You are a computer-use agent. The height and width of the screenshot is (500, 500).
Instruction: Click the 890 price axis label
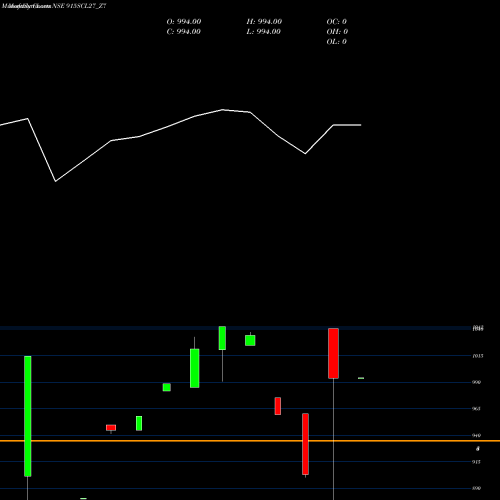476,488
